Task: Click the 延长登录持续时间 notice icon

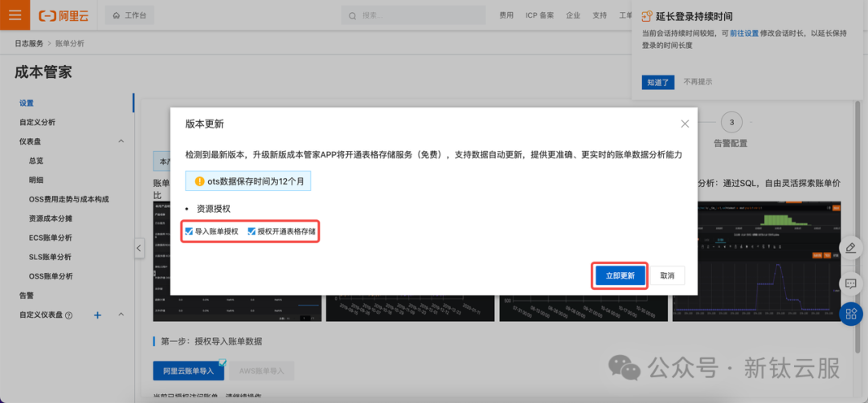Action: pos(646,15)
